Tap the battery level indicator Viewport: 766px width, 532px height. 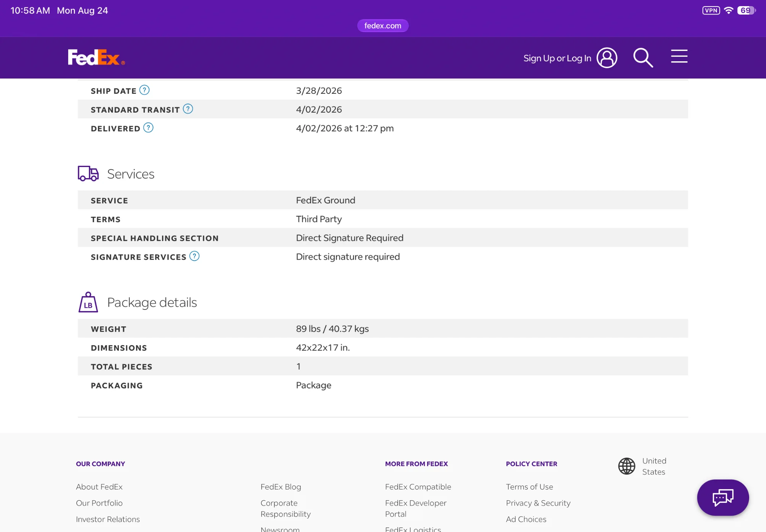coord(746,10)
